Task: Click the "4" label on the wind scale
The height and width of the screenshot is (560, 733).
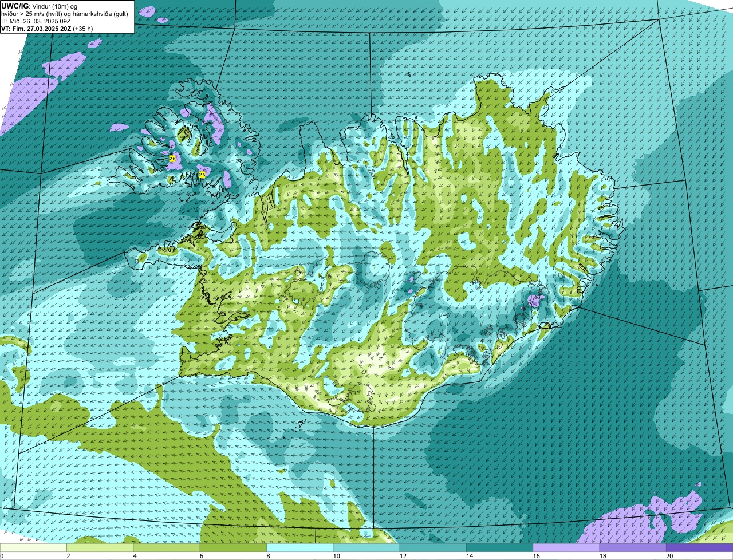Action: point(135,556)
